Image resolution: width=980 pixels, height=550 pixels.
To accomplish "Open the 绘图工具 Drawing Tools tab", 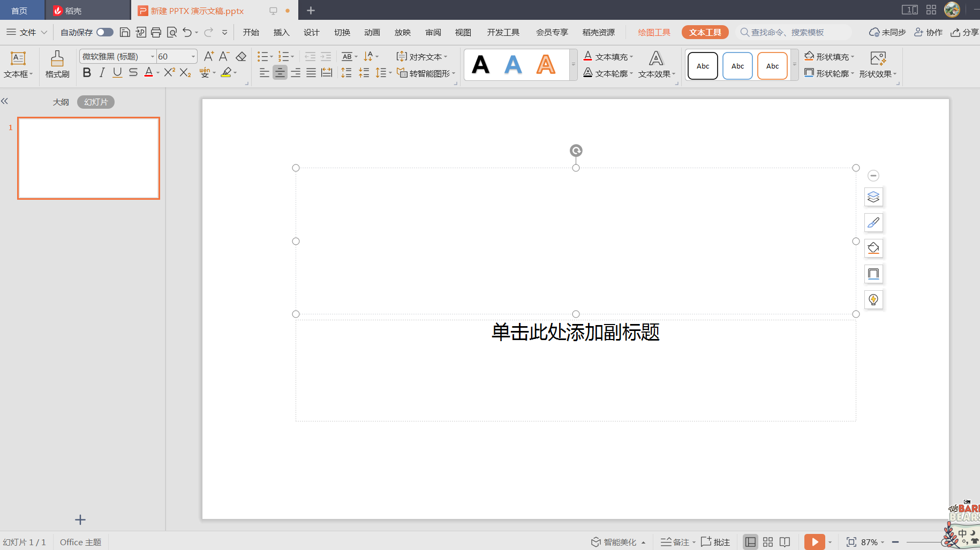I will tap(654, 32).
